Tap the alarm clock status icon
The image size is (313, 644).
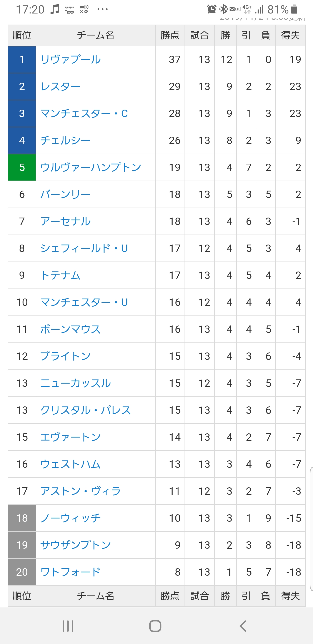pos(211,9)
